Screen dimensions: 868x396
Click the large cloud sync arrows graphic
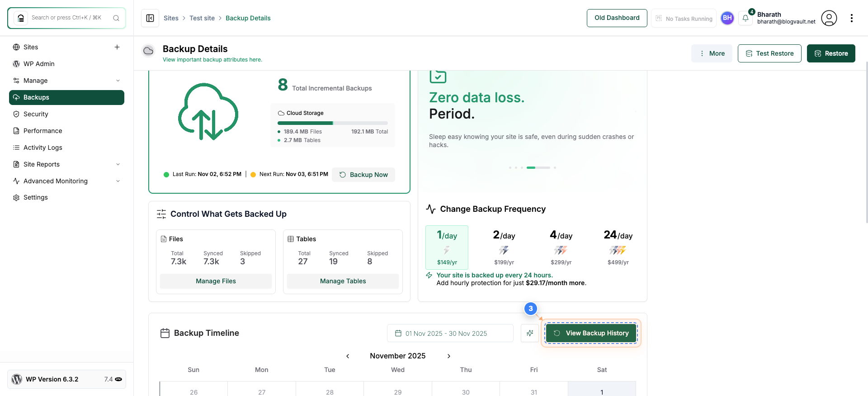208,112
